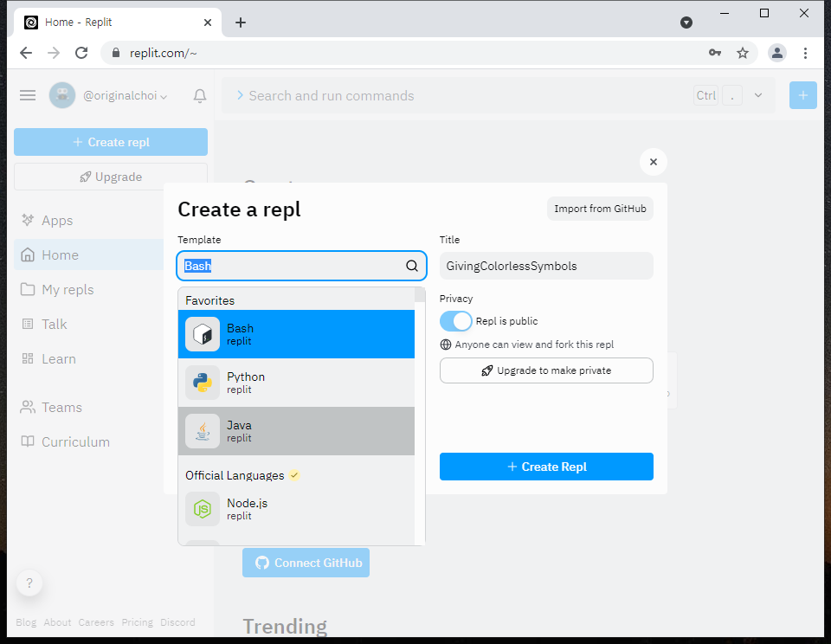Open the help question mark button
Image resolution: width=831 pixels, height=644 pixels.
tap(29, 583)
